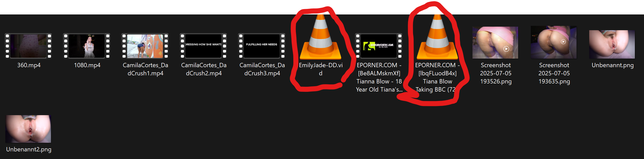Viewport: 644px width, 159px height.
Task: Select the CamilaCortes_DadCrush1.mp4 video icon
Action: coord(145,46)
